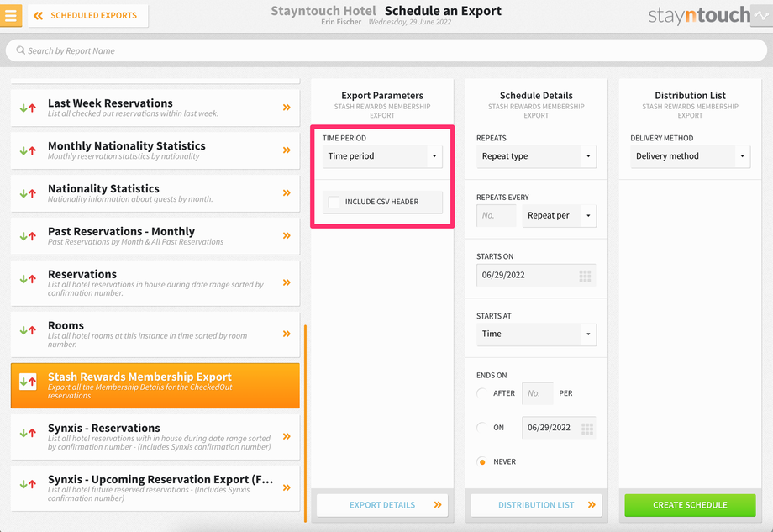Select Nationality Statistics report
Viewport: 773px width, 532px height.
[155, 193]
